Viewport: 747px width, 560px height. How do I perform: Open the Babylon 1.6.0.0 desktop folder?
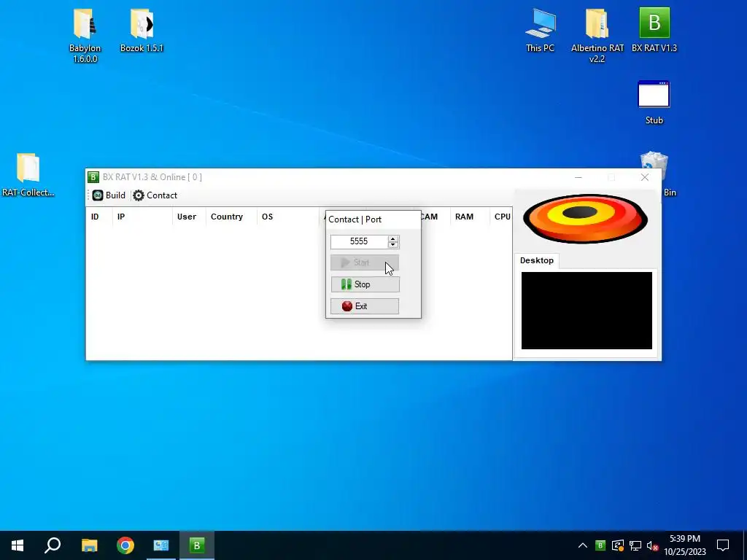click(x=85, y=36)
